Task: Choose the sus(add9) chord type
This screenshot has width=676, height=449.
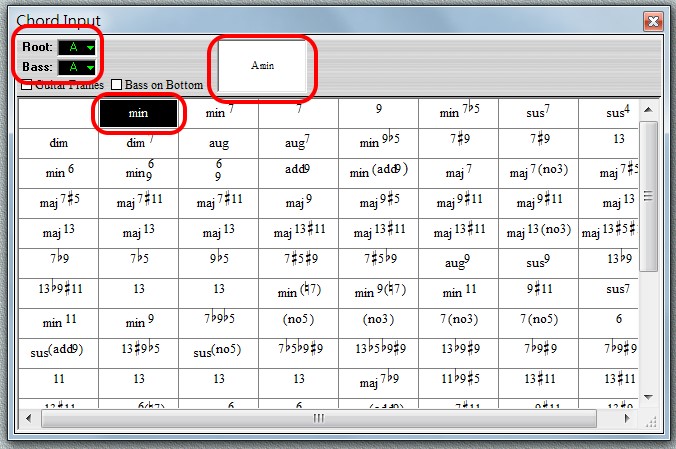Action: pos(59,353)
